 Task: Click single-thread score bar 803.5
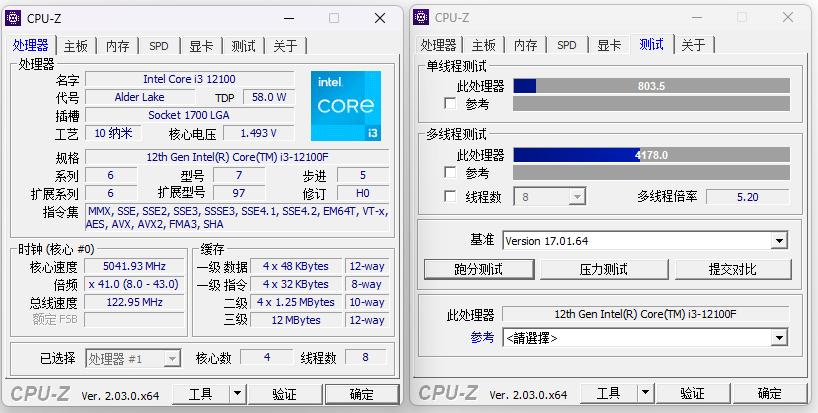pos(652,86)
